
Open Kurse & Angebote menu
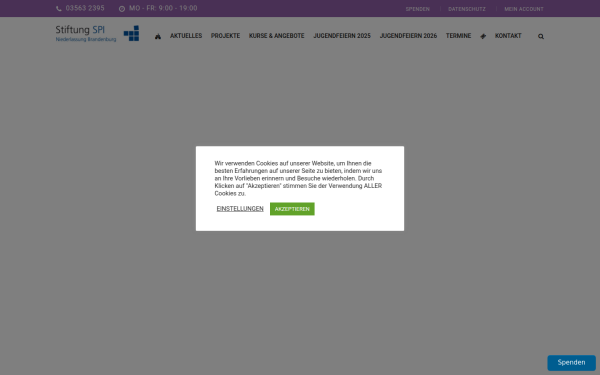[277, 36]
